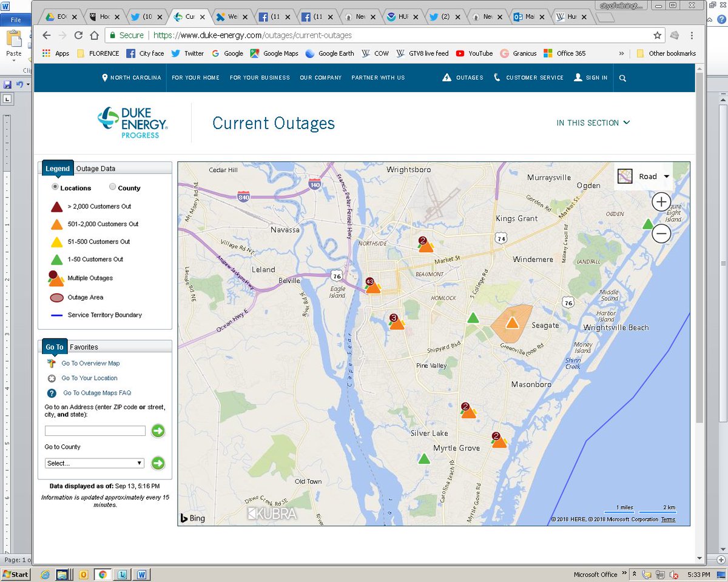The image size is (728, 582).
Task: Open the Select county dropdown
Action: pyautogui.click(x=95, y=463)
